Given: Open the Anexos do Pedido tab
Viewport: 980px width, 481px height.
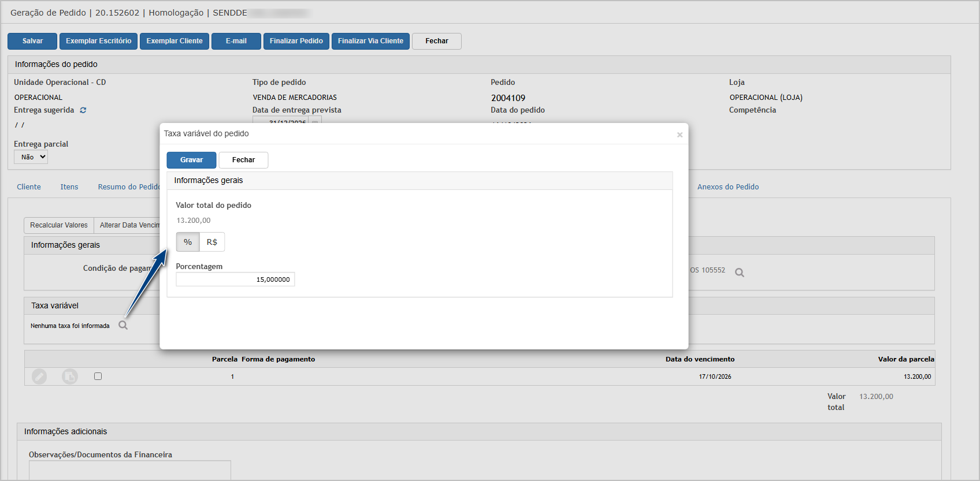Looking at the screenshot, I should [728, 187].
